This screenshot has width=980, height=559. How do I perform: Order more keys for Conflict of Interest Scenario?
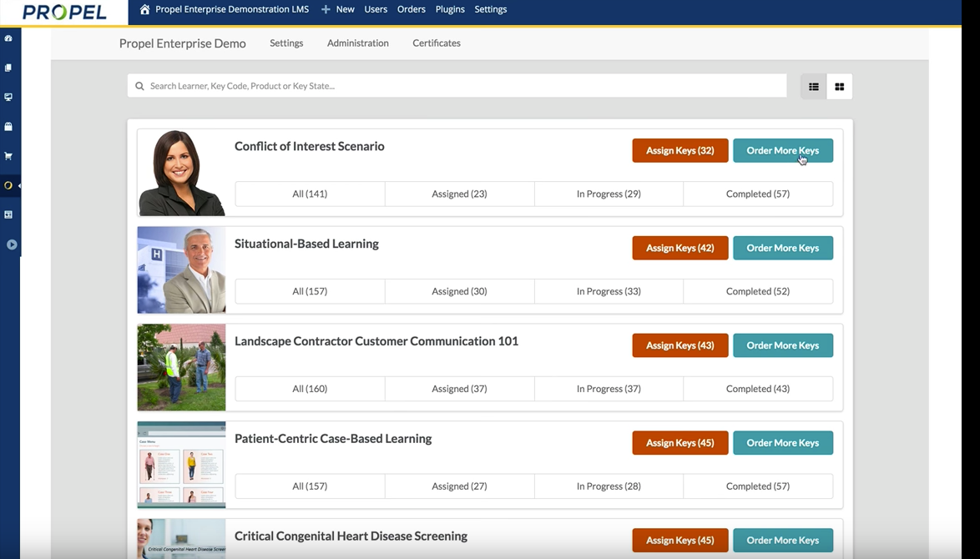782,150
